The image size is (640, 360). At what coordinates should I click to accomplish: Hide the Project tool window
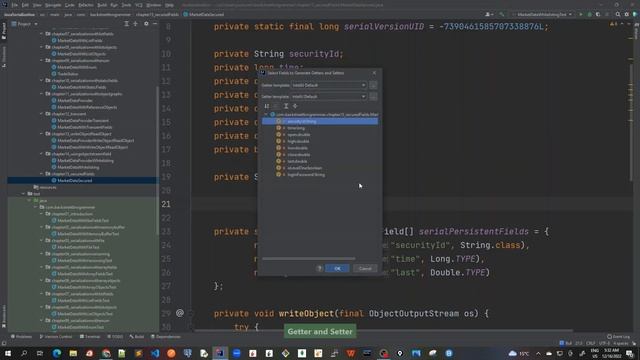pos(155,24)
